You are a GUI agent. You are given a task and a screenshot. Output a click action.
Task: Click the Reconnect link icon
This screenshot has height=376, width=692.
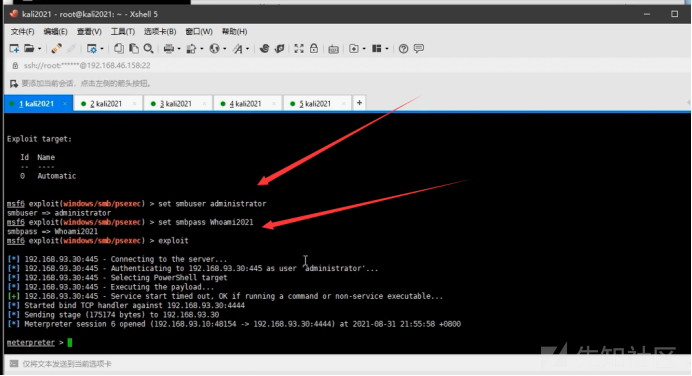pos(56,49)
